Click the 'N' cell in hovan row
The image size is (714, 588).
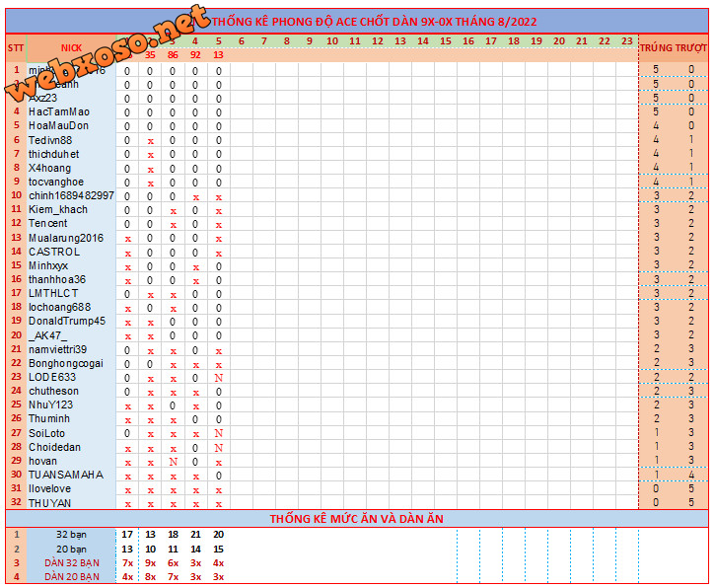click(173, 462)
